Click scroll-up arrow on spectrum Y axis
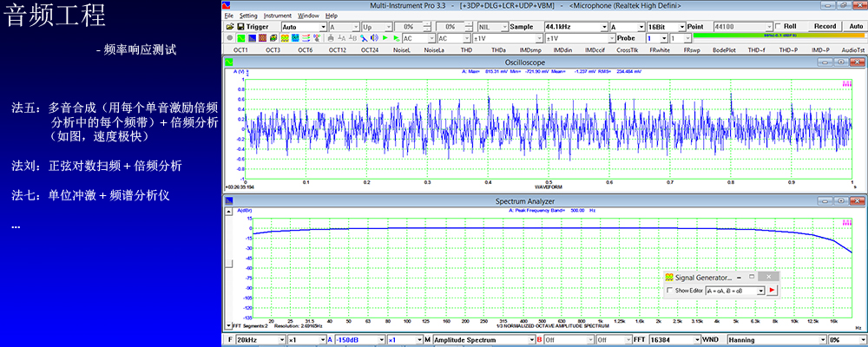Screen dimensions: 868x347 [227, 212]
